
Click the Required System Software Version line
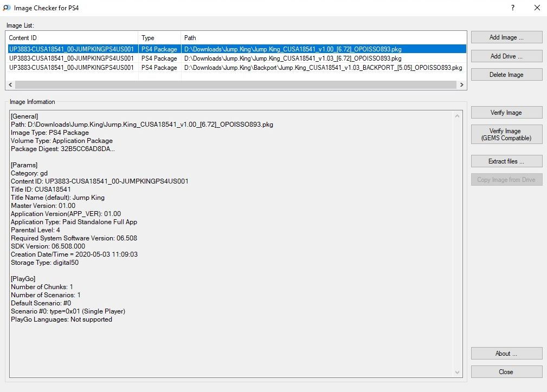click(74, 238)
